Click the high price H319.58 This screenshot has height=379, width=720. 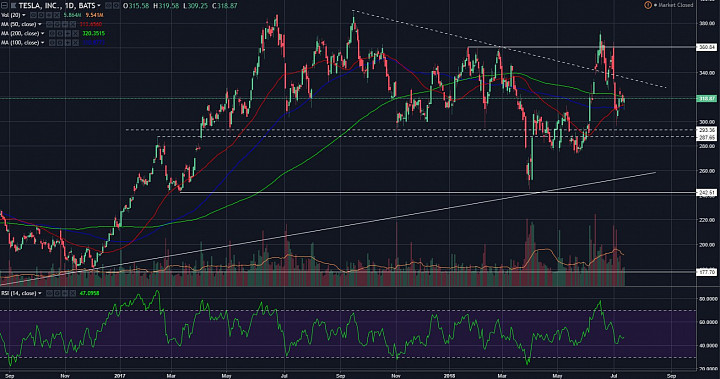[x=166, y=6]
